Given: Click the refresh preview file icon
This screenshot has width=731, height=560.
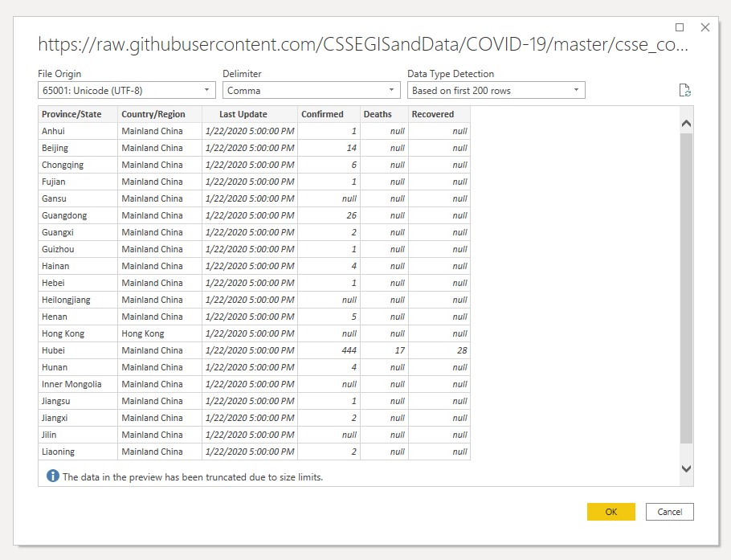Looking at the screenshot, I should point(684,90).
